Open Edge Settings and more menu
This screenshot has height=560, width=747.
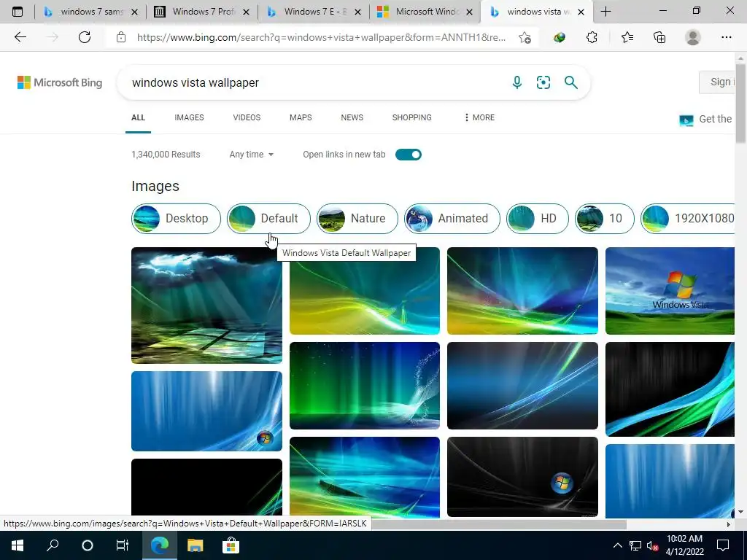(x=726, y=37)
